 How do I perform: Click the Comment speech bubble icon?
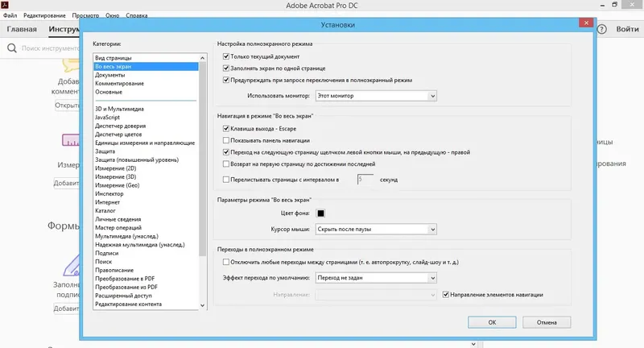point(71,66)
